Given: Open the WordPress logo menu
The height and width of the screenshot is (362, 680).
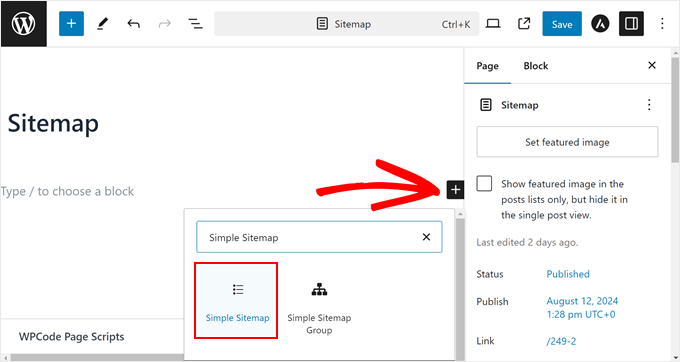Looking at the screenshot, I should (23, 24).
